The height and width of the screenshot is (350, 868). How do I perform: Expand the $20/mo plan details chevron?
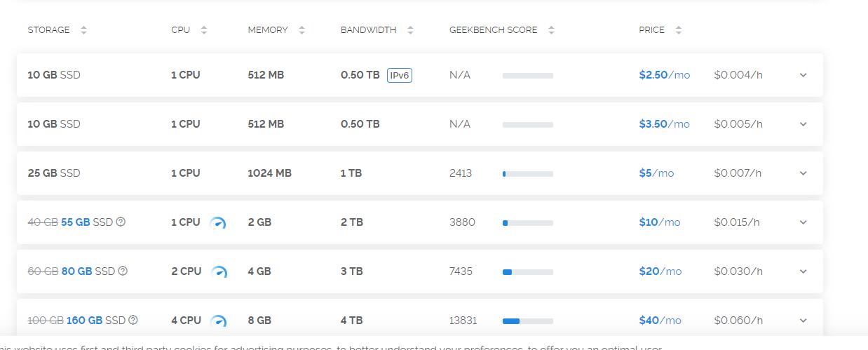point(803,271)
